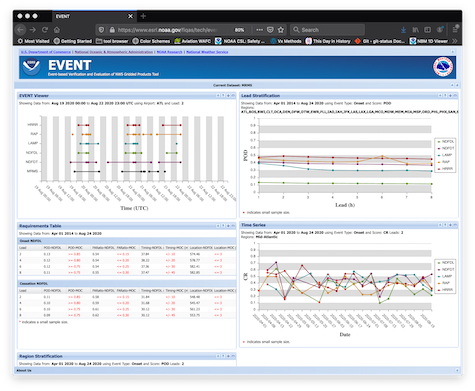
Task: Click the 574.46 cell in the Onset table
Action: pyautogui.click(x=195, y=254)
